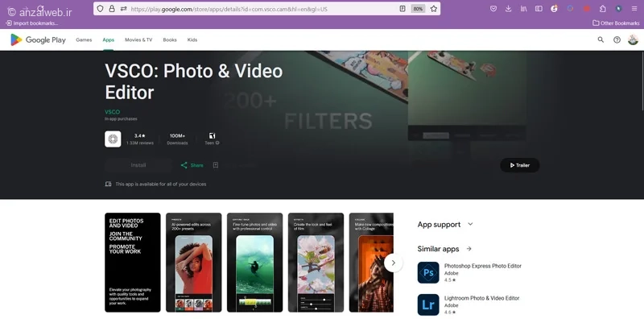Click the add to wishlist bookmark icon

click(216, 165)
